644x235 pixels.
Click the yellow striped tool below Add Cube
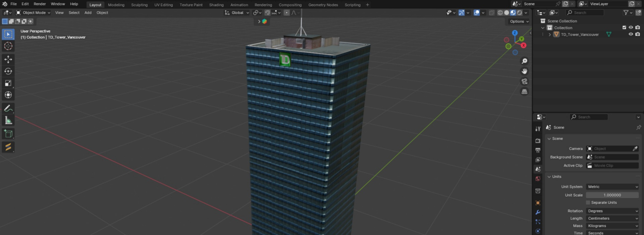pos(8,147)
